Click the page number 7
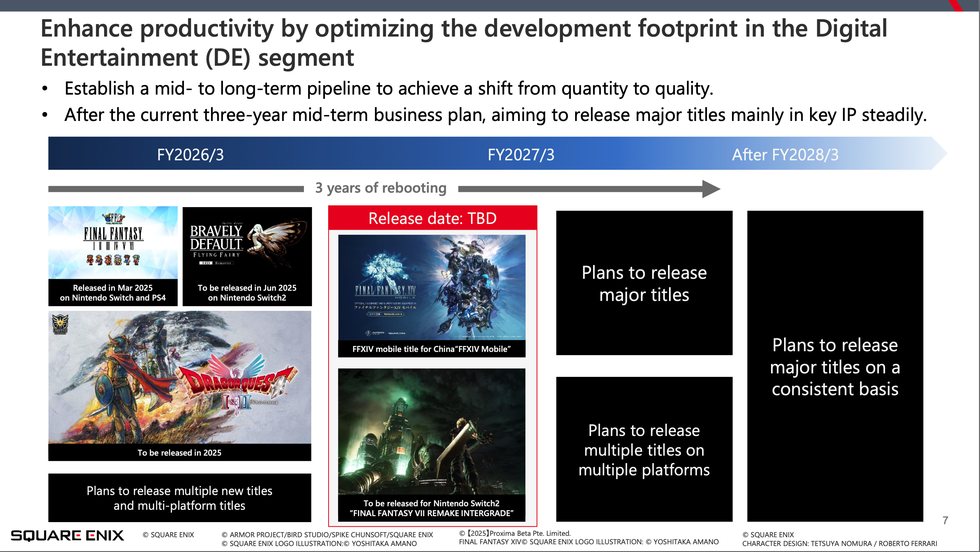The width and height of the screenshot is (980, 552). click(x=946, y=520)
